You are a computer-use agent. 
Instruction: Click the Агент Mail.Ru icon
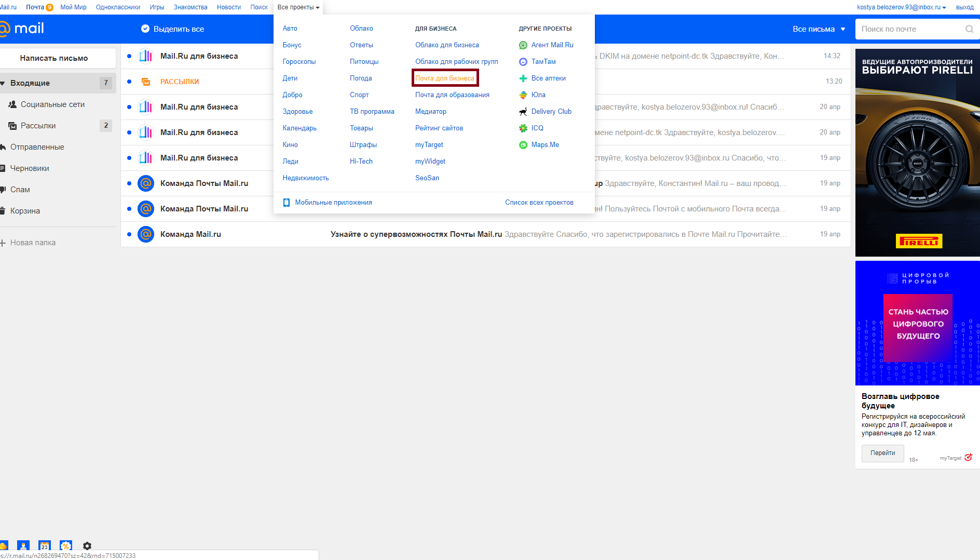click(523, 45)
